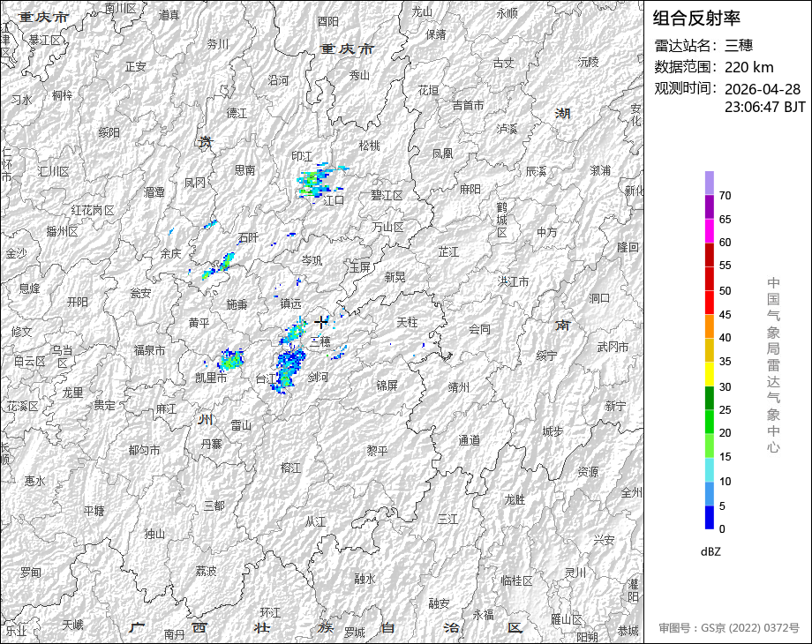The width and height of the screenshot is (812, 644).
Task: Click the 黎平 map label
Action: [x=377, y=451]
